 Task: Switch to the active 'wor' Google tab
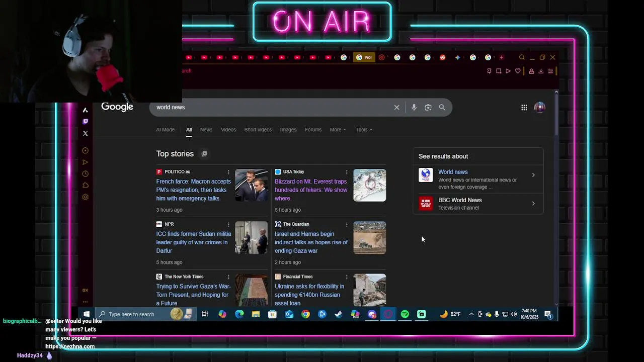[365, 57]
